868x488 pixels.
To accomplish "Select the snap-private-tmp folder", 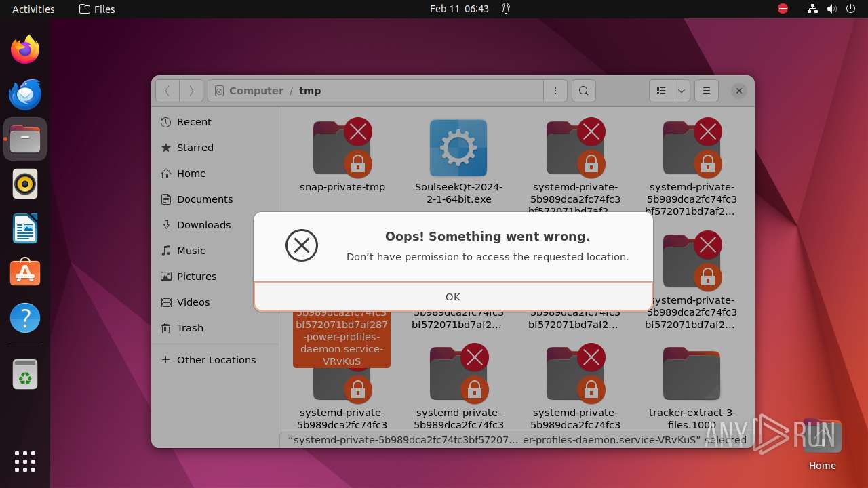I will (x=342, y=156).
